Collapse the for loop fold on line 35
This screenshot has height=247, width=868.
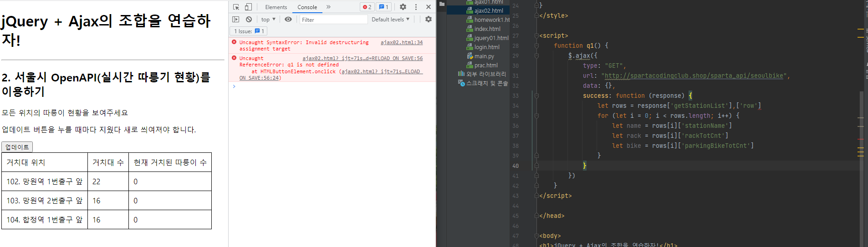pos(536,116)
